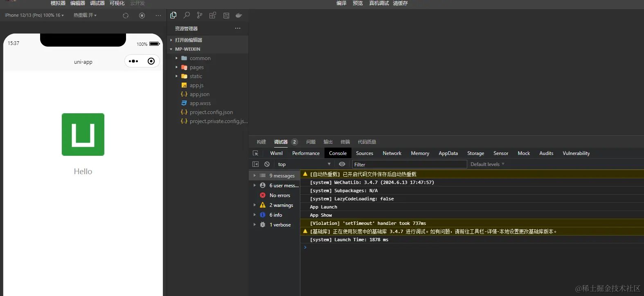Click the WeChatLib: 3.4.7 log line
This screenshot has height=296, width=644.
point(472,182)
